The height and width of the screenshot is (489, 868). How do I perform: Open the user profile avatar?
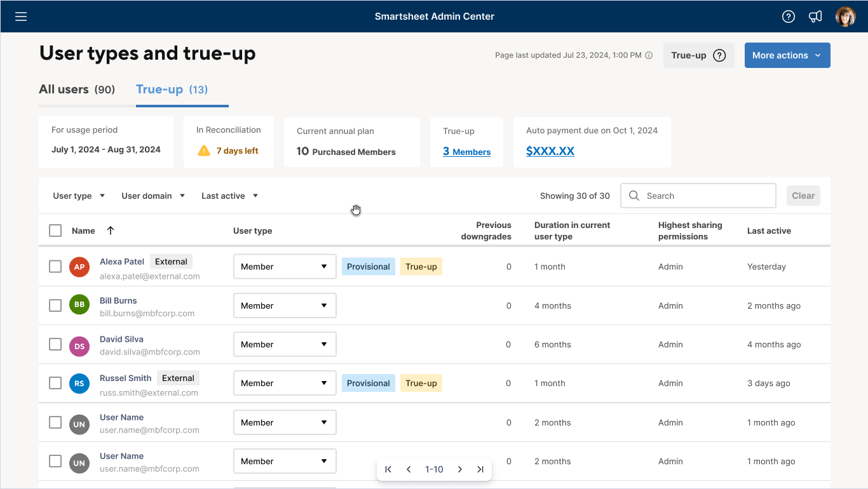[845, 17]
